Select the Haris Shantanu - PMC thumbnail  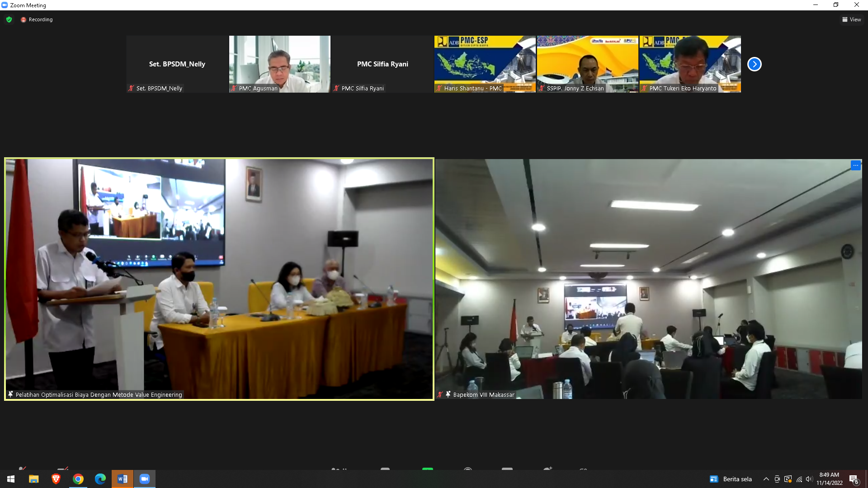(485, 64)
